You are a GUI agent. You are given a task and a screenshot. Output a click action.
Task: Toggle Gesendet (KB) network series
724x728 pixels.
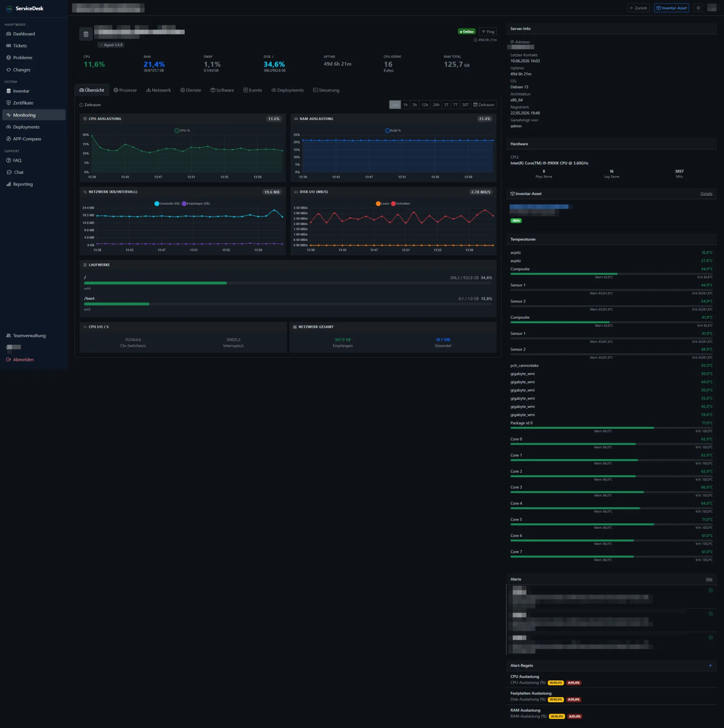pos(167,204)
